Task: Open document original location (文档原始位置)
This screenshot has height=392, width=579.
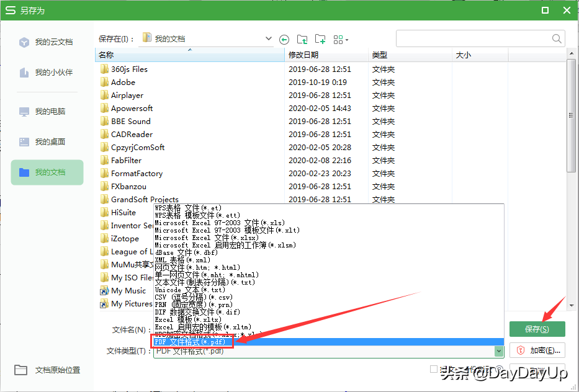Action: (47, 370)
